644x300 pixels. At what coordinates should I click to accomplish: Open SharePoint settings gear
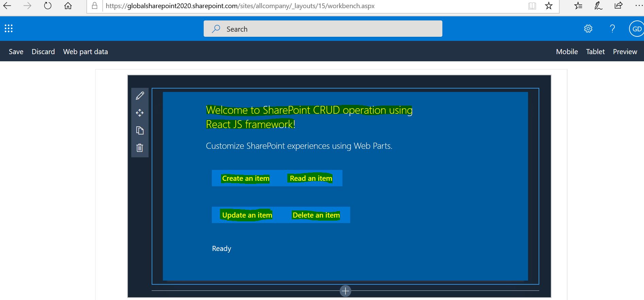pyautogui.click(x=588, y=29)
